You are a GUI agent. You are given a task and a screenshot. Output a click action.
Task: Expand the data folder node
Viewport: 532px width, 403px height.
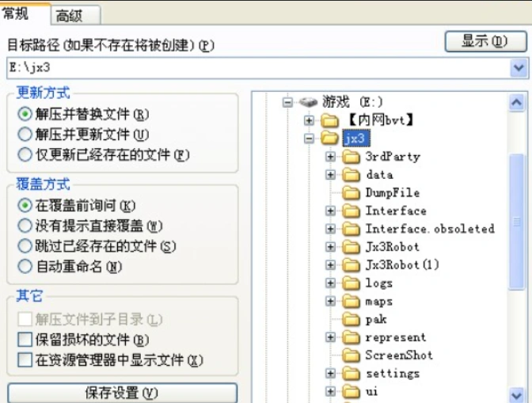(331, 175)
